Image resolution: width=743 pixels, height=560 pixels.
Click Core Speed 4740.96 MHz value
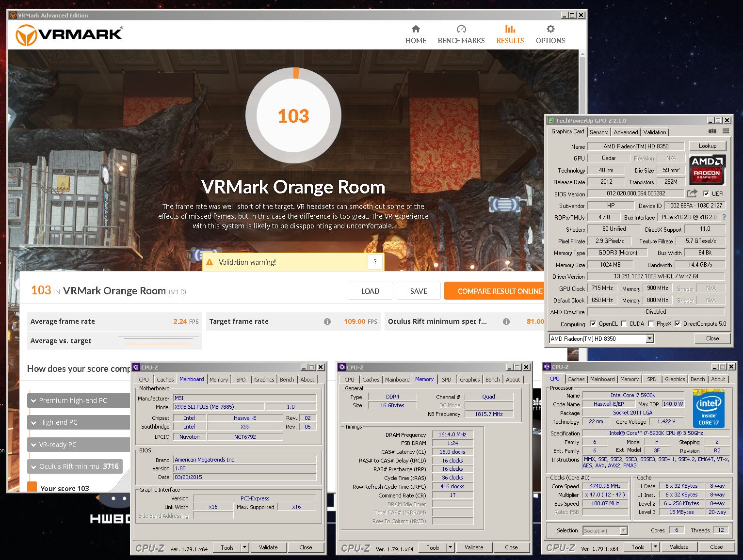point(605,486)
